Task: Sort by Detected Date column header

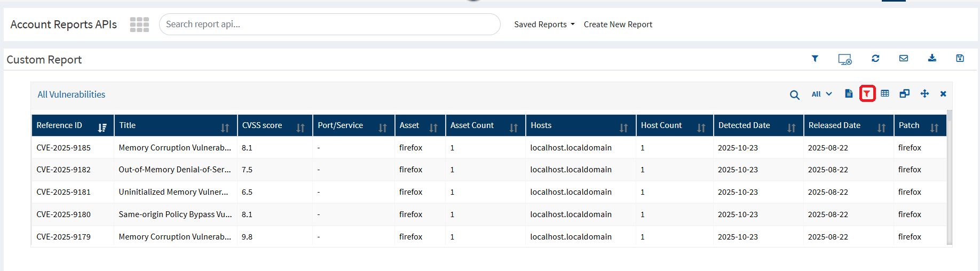Action: (x=791, y=127)
